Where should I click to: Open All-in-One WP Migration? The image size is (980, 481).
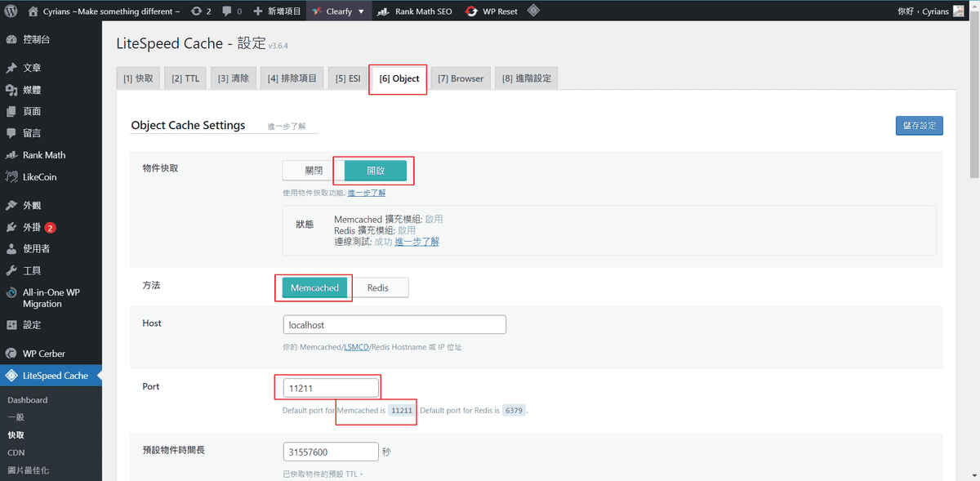tap(51, 298)
